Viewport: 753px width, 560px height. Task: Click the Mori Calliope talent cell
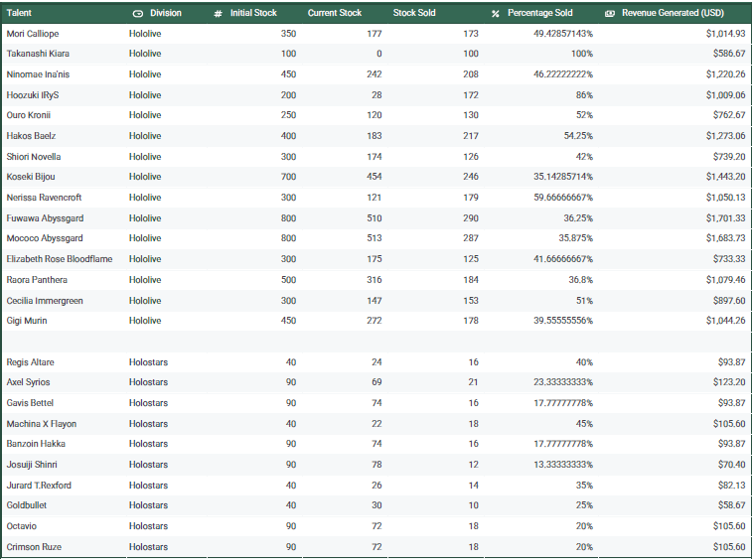[x=33, y=34]
